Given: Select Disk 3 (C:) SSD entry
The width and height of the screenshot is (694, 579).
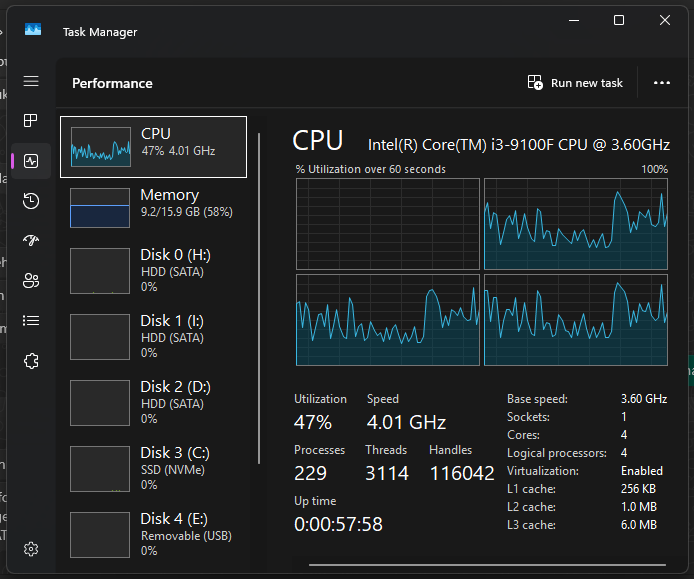Looking at the screenshot, I should click(153, 469).
